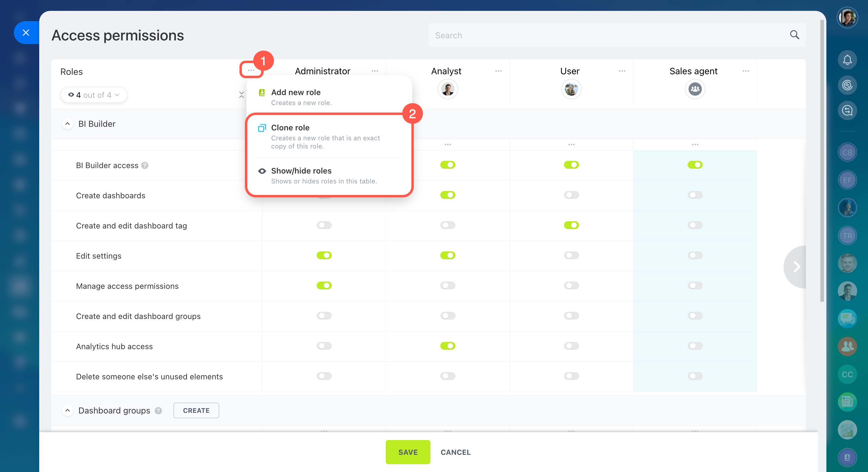The width and height of the screenshot is (868, 472).
Task: Click the green SAVE button
Action: click(x=408, y=452)
